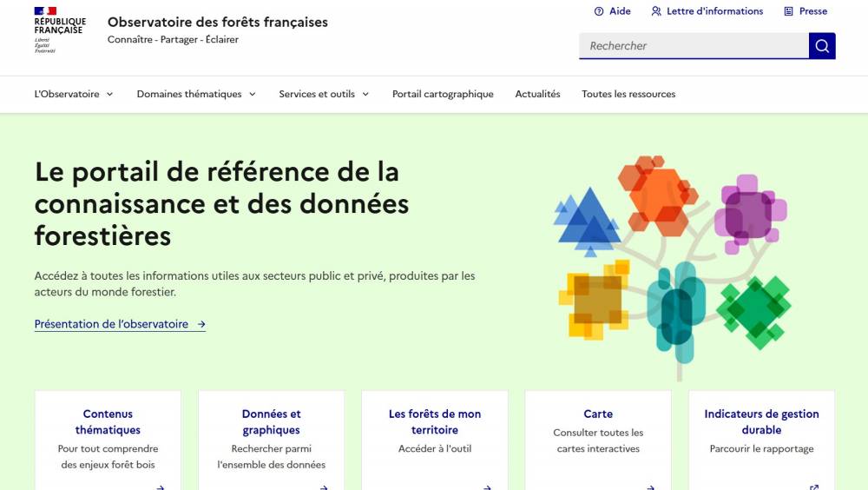Click the colorful tree illustration

tap(673, 268)
